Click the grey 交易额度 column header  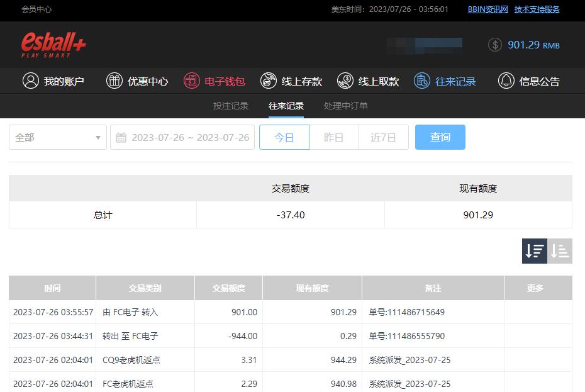(229, 288)
